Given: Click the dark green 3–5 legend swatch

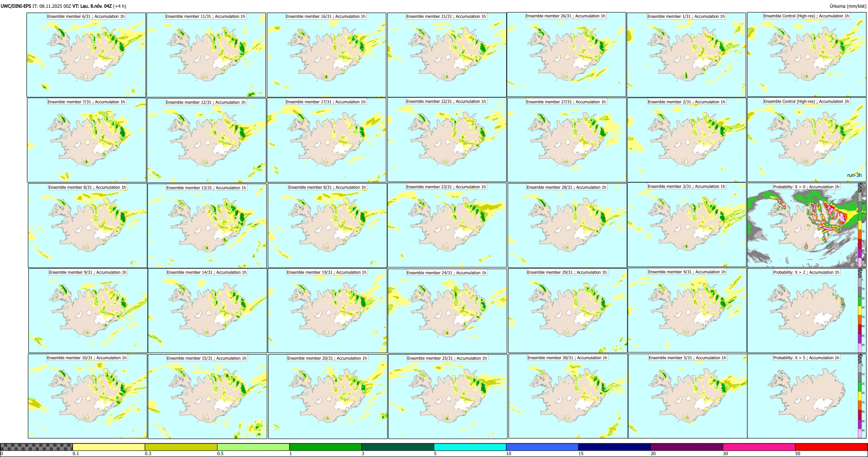Looking at the screenshot, I should [x=397, y=447].
